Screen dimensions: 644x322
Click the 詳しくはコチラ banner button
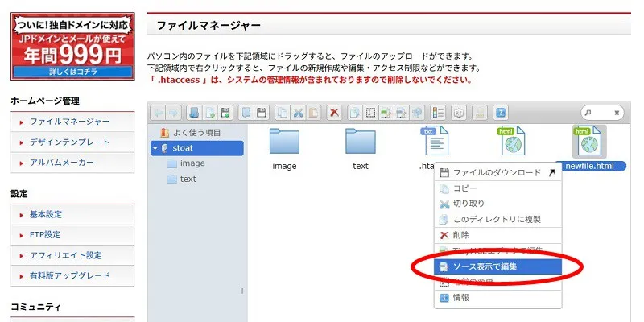(x=72, y=72)
